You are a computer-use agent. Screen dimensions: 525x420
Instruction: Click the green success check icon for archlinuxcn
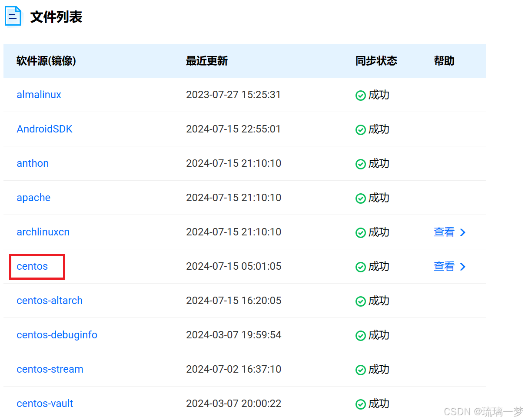tap(360, 233)
